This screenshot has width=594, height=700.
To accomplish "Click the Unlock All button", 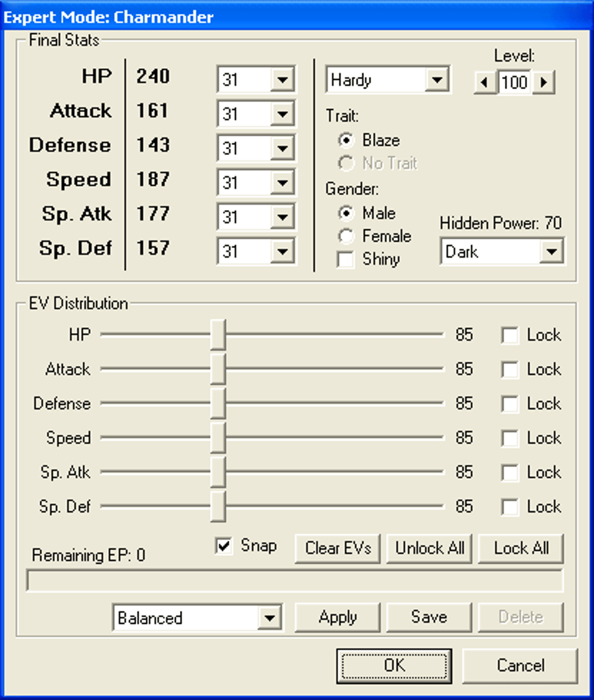I will coord(430,549).
